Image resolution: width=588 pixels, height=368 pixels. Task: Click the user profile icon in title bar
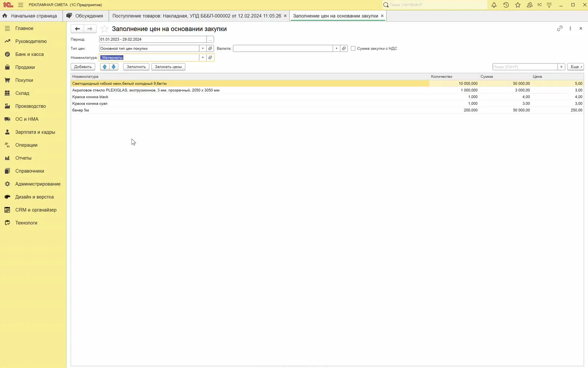click(530, 5)
